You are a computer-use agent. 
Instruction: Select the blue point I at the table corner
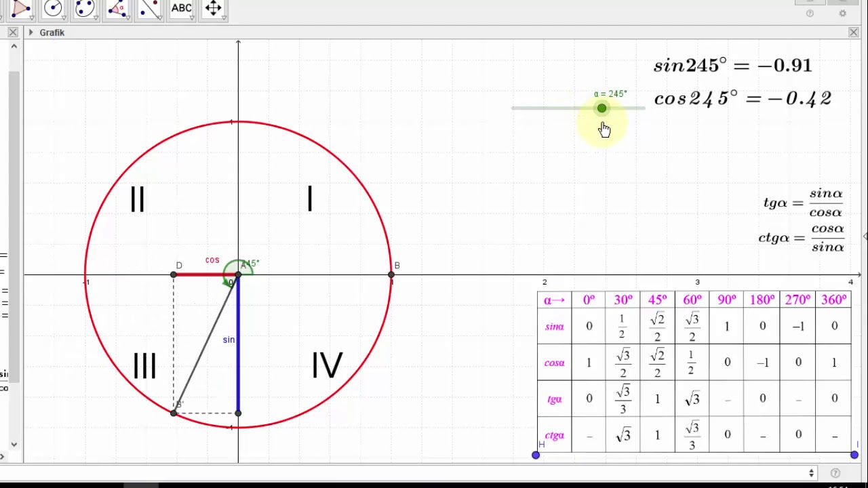854,455
